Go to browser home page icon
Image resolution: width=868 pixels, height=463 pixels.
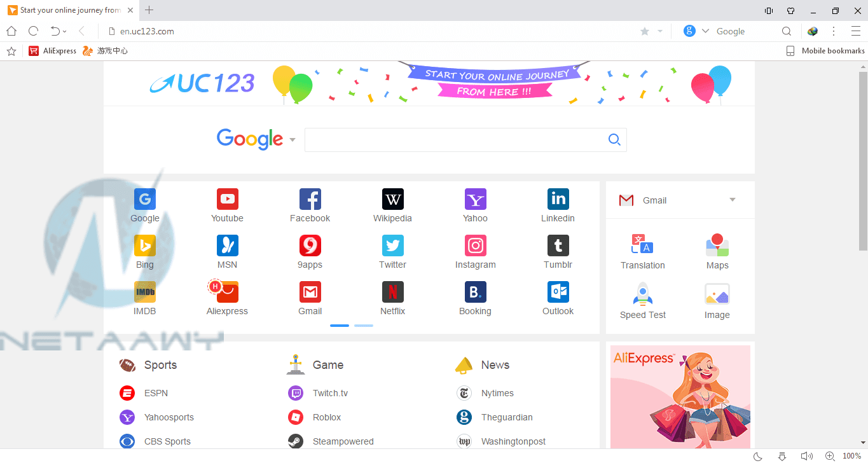click(x=11, y=31)
